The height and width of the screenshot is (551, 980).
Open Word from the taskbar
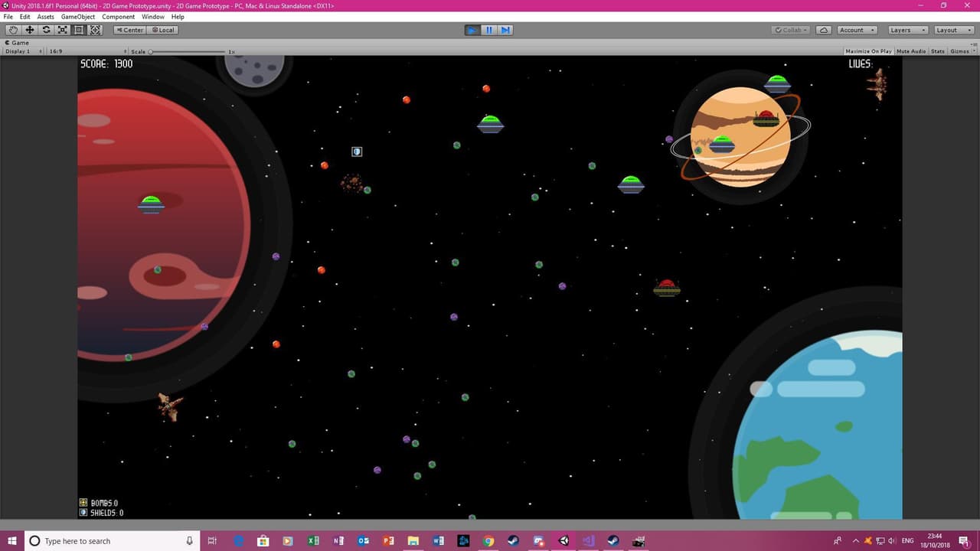pos(438,541)
